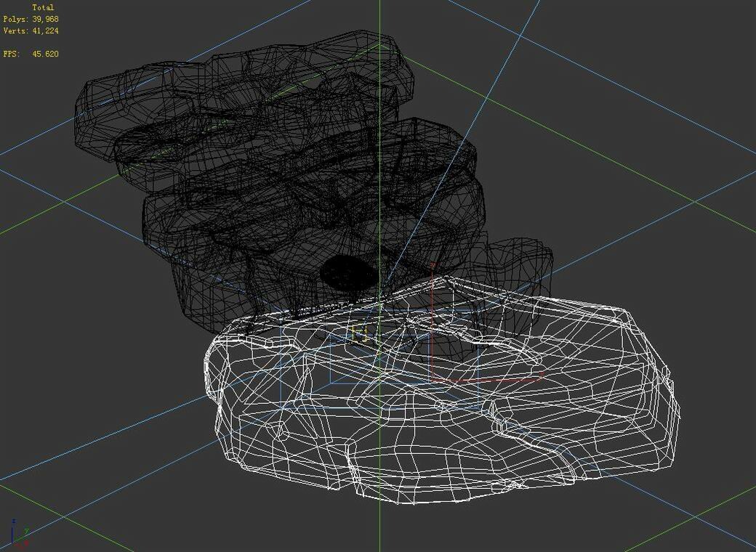The image size is (756, 552).
Task: Select the small black sphere object
Action: 349,274
